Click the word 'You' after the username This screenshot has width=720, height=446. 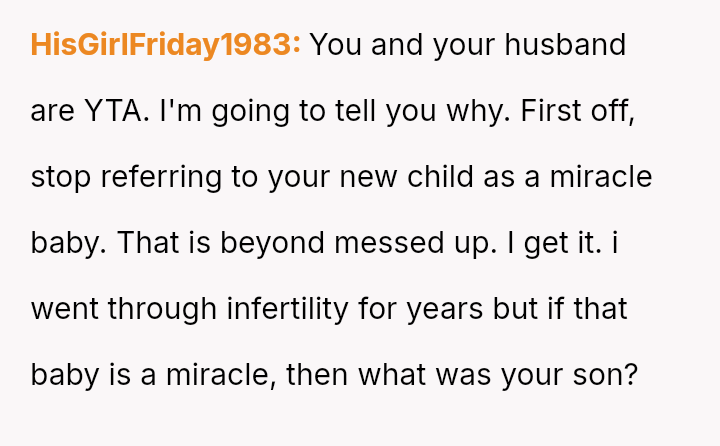point(338,45)
